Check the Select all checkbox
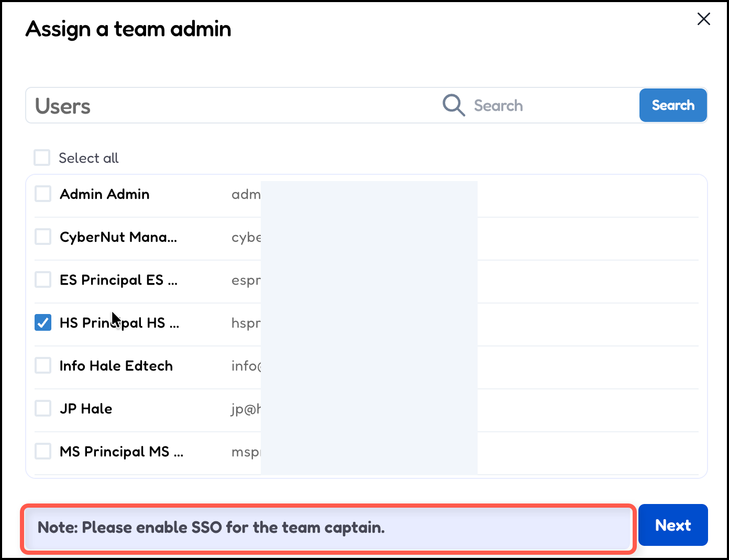This screenshot has height=560, width=729. [42, 158]
